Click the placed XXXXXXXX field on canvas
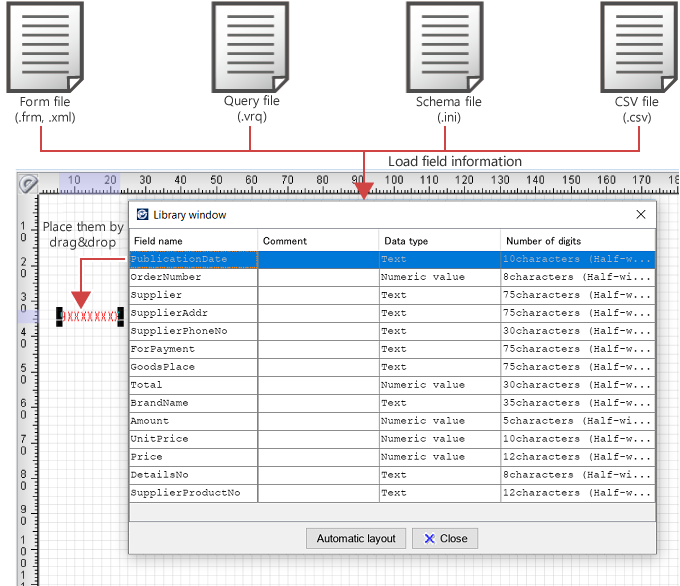 90,317
